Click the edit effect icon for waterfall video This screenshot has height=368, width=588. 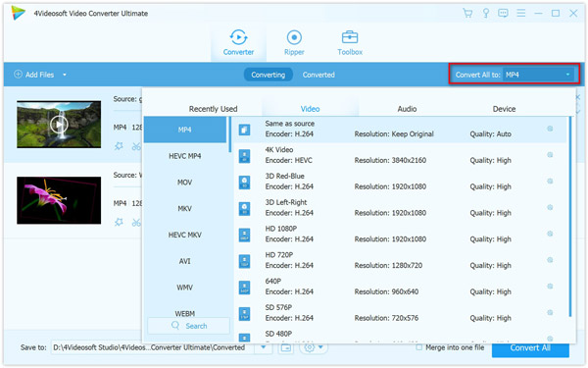tap(119, 146)
